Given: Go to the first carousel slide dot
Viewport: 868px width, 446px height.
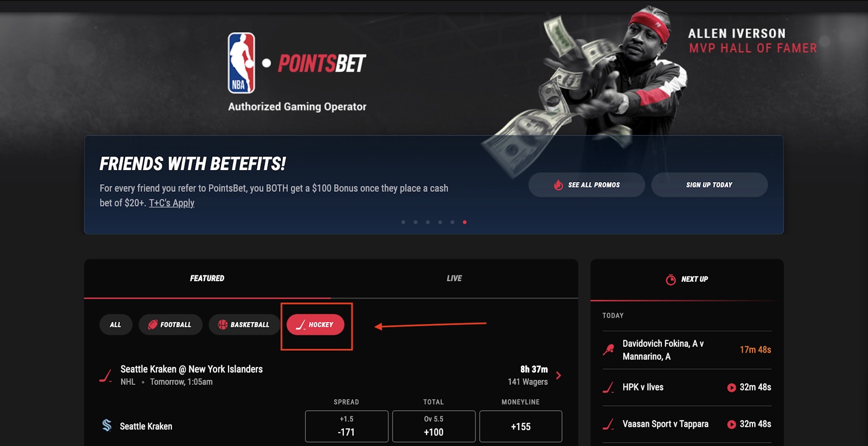Looking at the screenshot, I should tap(403, 222).
